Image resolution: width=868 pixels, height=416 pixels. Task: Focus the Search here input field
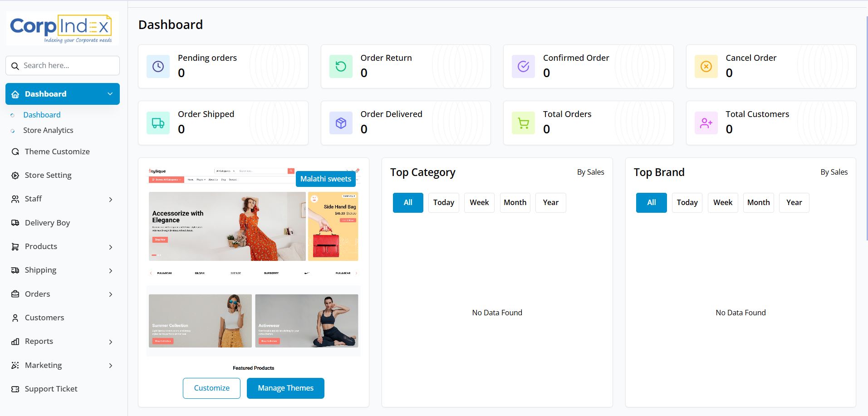pos(68,66)
